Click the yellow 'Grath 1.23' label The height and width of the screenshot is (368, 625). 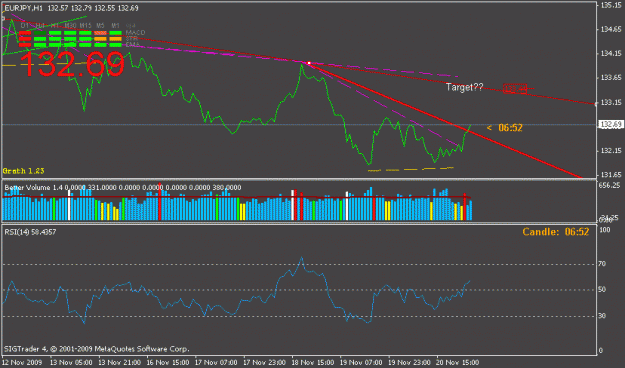click(x=24, y=171)
